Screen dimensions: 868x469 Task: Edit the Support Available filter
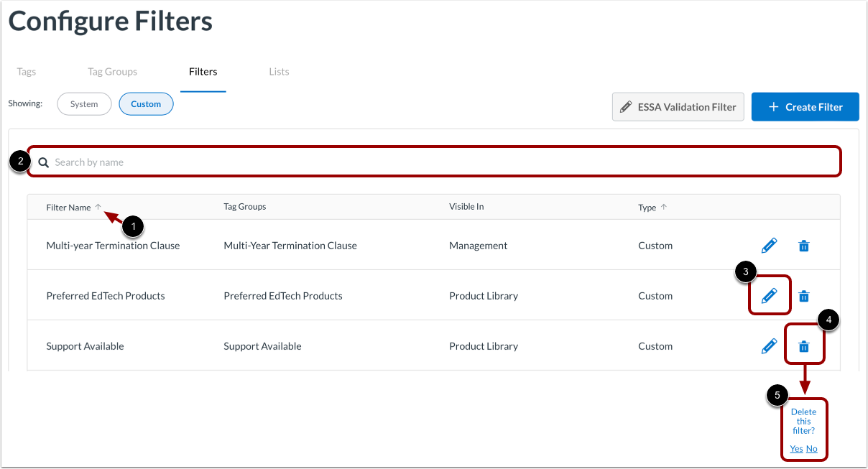pos(769,346)
